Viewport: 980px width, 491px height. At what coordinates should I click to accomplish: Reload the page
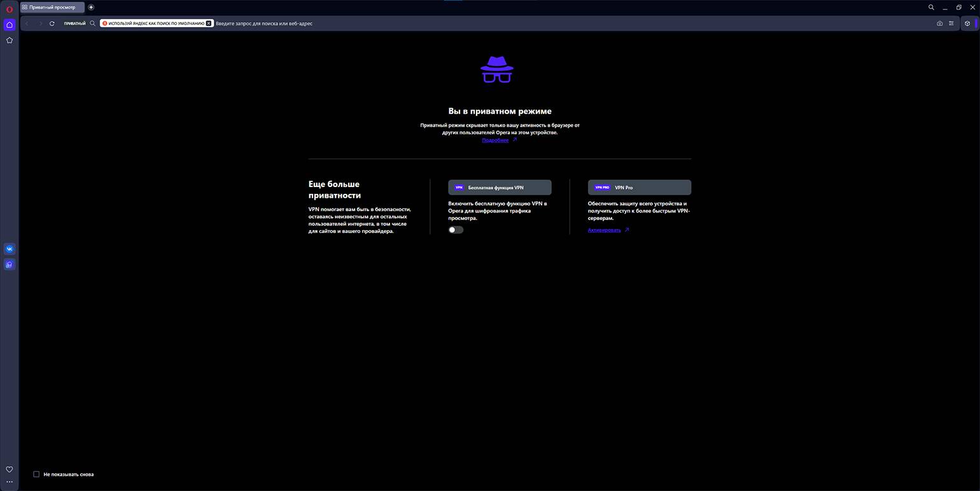(x=52, y=24)
